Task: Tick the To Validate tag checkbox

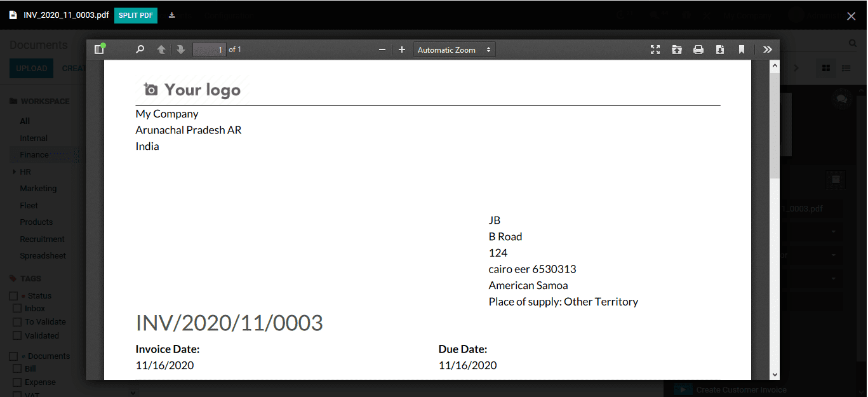Action: coord(18,322)
